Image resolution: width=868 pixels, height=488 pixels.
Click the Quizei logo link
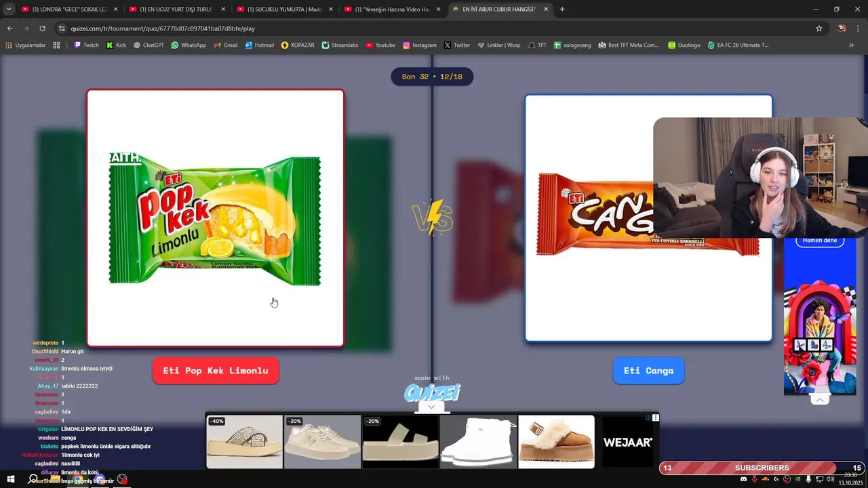click(432, 392)
